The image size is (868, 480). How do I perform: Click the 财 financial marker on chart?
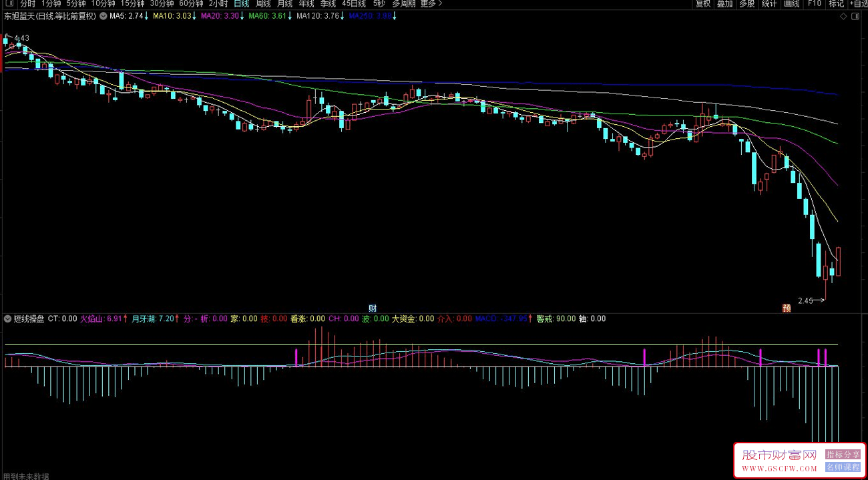[373, 308]
